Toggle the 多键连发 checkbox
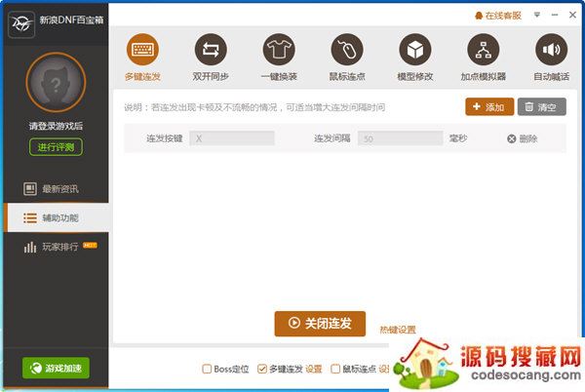The image size is (585, 392). (262, 369)
